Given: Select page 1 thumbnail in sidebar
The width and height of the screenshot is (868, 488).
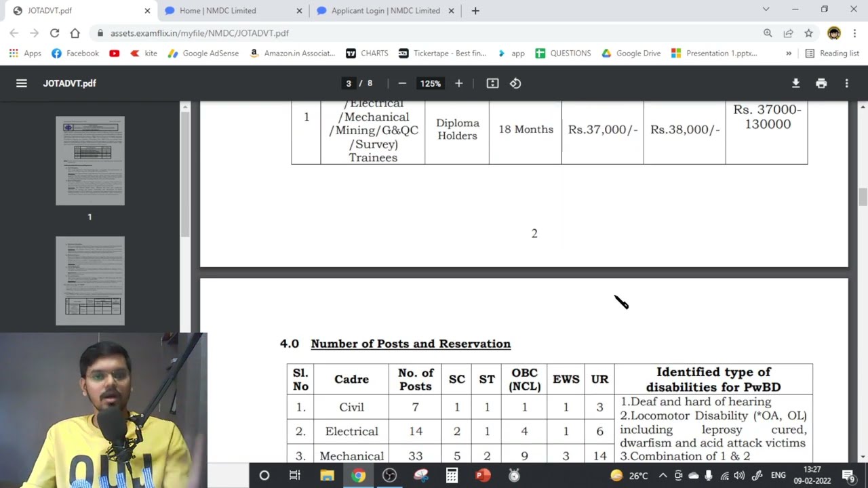Looking at the screenshot, I should tap(90, 161).
